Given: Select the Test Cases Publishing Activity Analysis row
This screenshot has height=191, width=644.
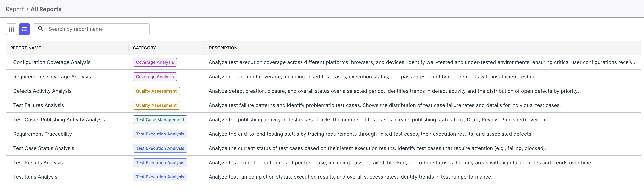Looking at the screenshot, I should pos(59,120).
